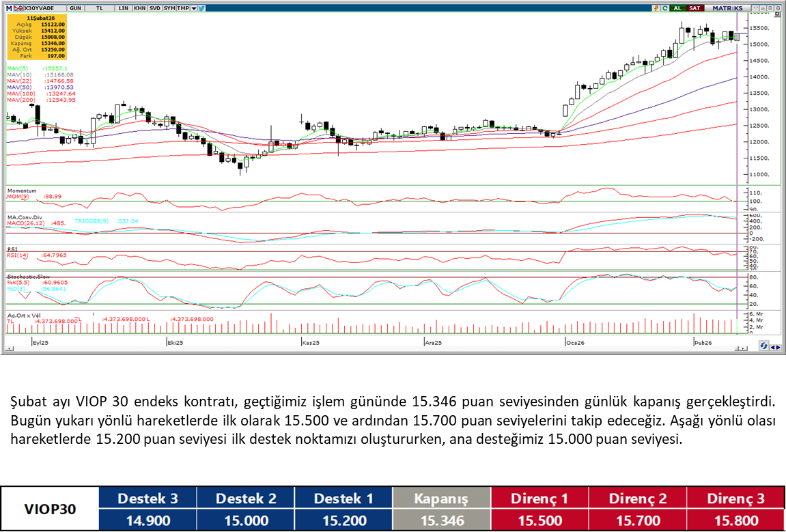The image size is (786, 532).
Task: Toggle the KHN option in toolbar
Action: pyautogui.click(x=139, y=8)
